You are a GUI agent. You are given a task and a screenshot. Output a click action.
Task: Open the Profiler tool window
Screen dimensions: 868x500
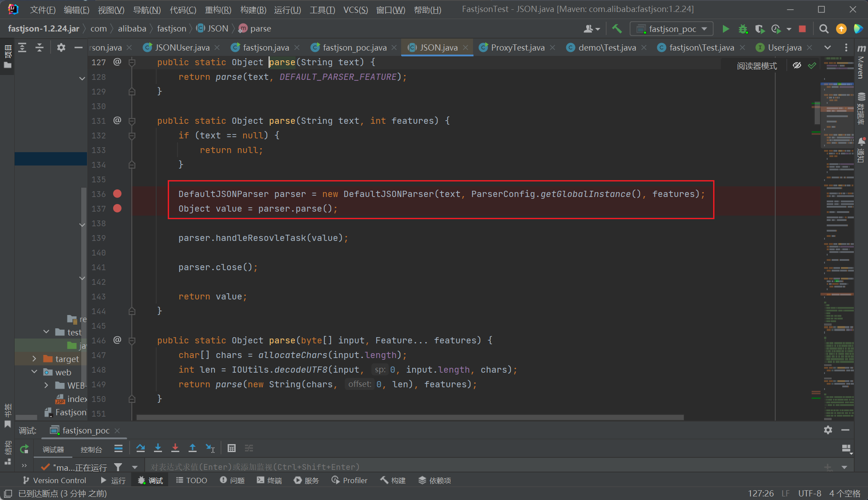(350, 480)
